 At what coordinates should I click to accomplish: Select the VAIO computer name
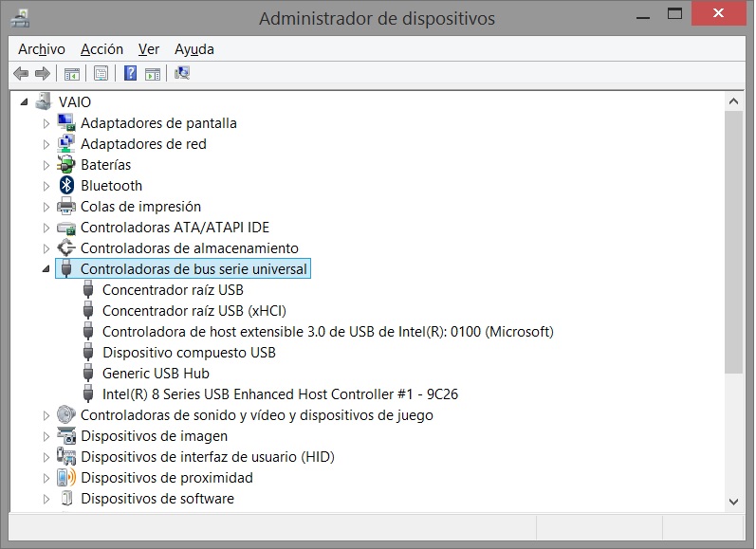(x=75, y=101)
